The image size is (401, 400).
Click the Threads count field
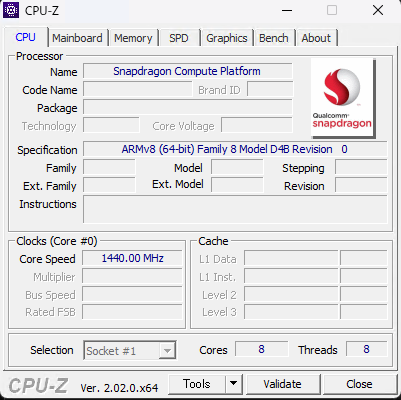pos(367,349)
